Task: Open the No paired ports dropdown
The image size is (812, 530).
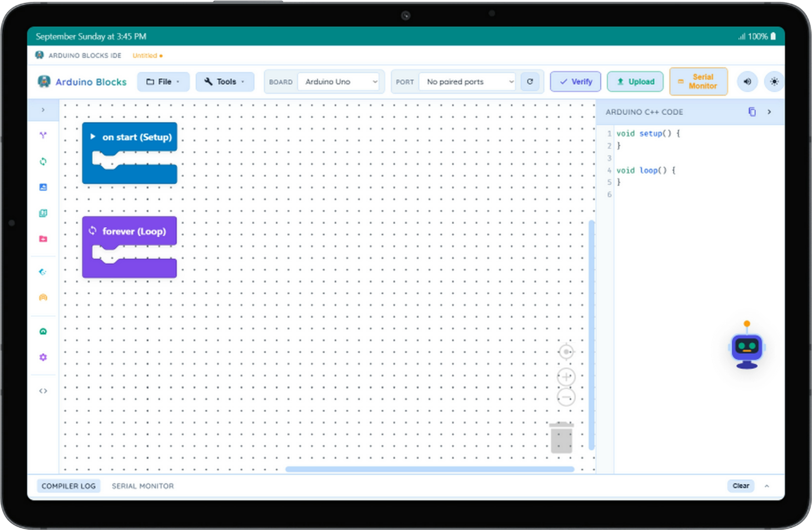Action: 467,82
